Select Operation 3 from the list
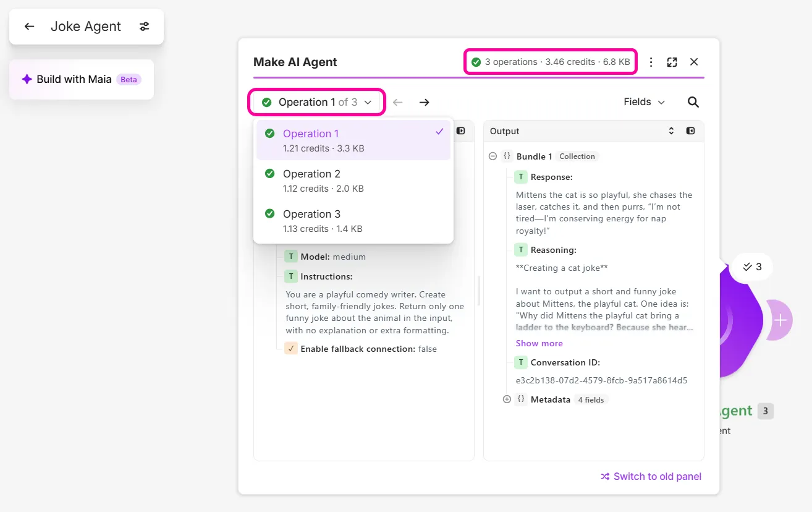Image resolution: width=812 pixels, height=512 pixels. (x=353, y=221)
